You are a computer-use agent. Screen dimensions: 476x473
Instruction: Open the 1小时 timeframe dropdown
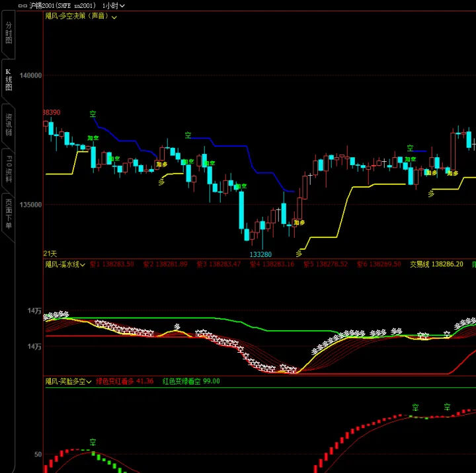114,5
